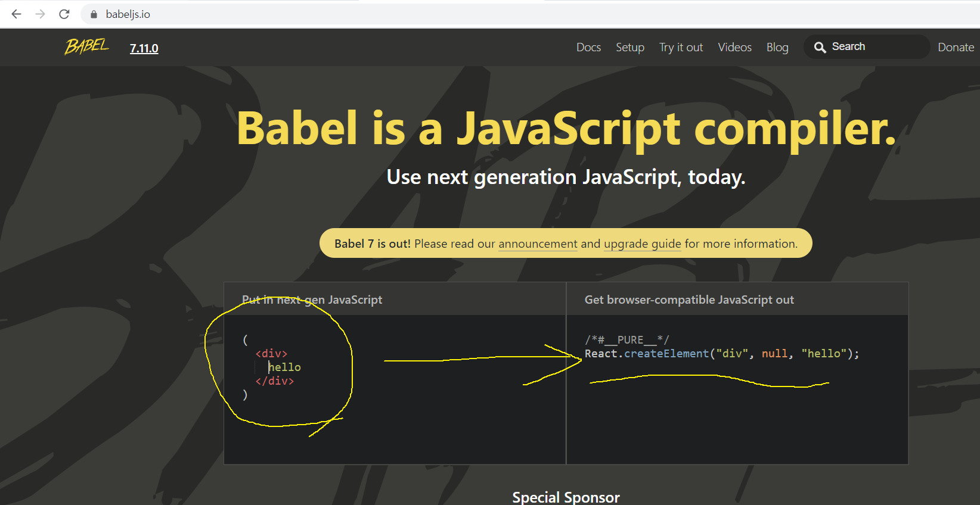Click 'Put in next-gen JavaScript' header
Image resolution: width=980 pixels, height=505 pixels.
(312, 300)
